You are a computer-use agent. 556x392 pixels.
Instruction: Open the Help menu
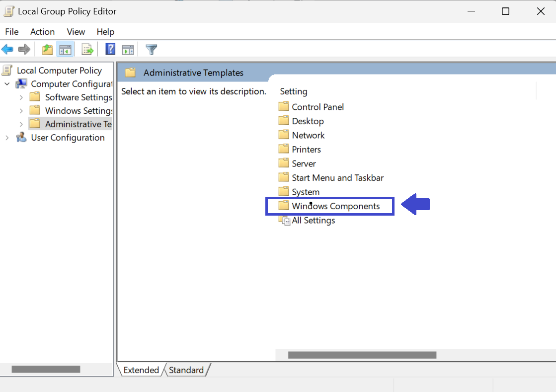point(106,32)
